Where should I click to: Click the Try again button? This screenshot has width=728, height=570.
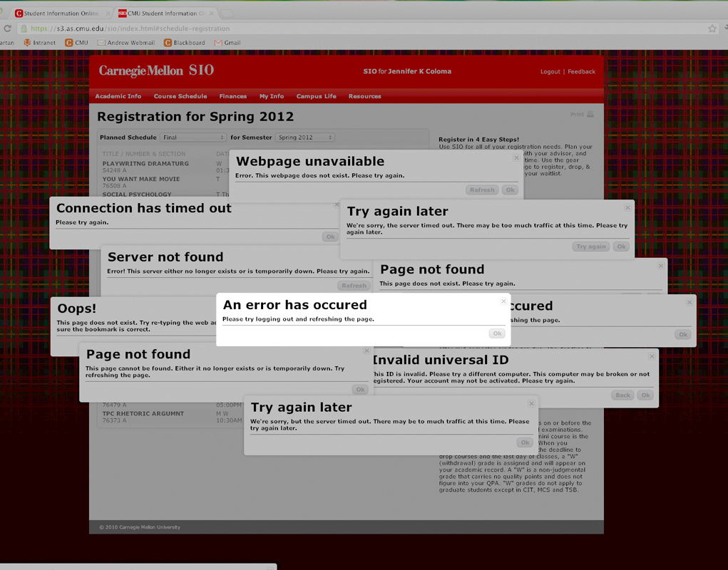(x=590, y=247)
